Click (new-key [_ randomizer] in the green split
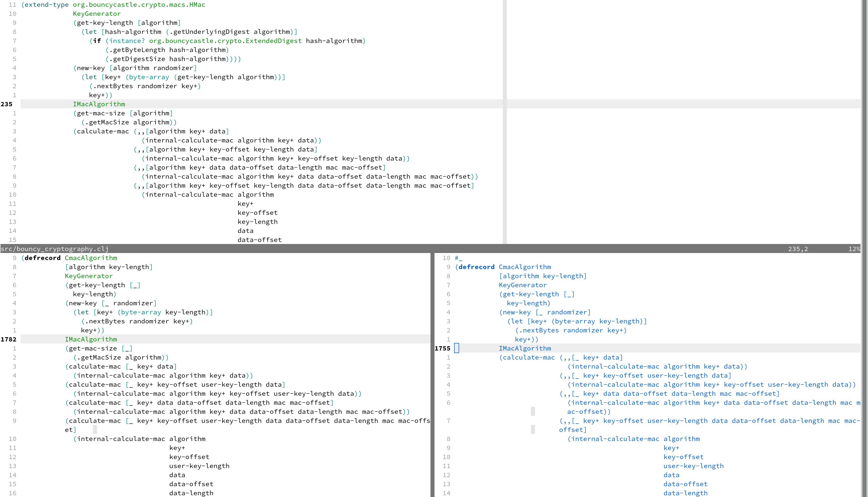The height and width of the screenshot is (497, 868). click(111, 303)
